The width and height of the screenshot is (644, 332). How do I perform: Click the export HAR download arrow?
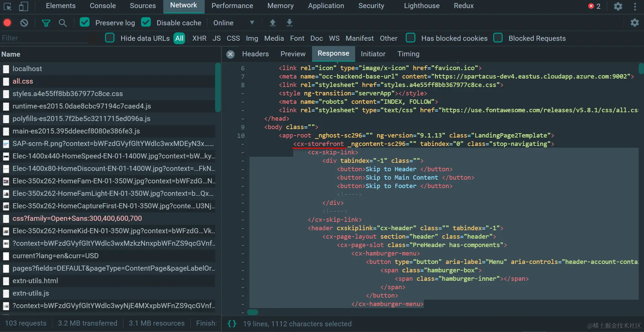(290, 23)
